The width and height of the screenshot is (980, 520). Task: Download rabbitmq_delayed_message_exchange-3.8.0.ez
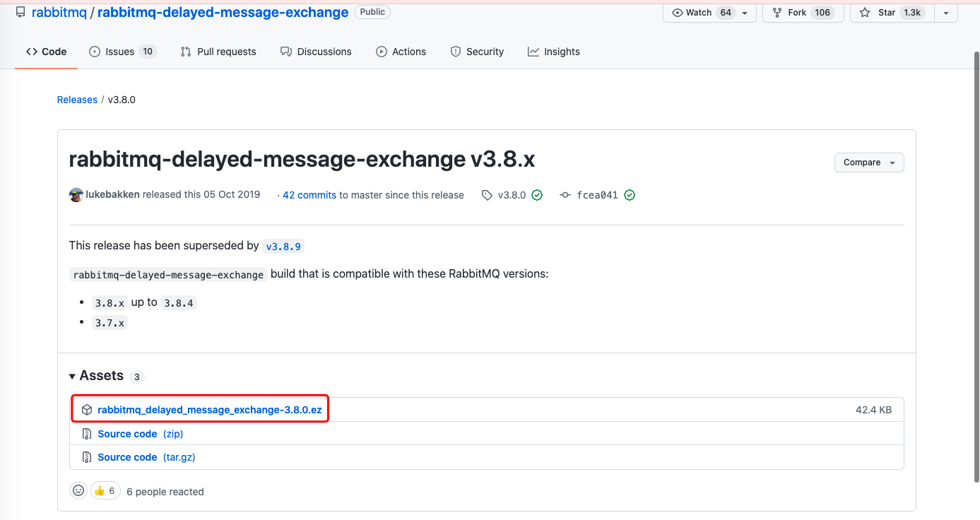[209, 410]
